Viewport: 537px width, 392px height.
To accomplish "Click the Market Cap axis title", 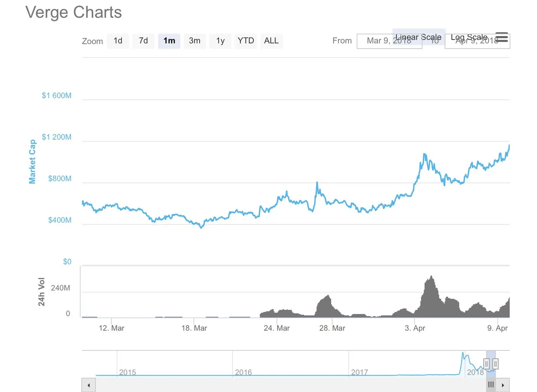I will 32,162.
